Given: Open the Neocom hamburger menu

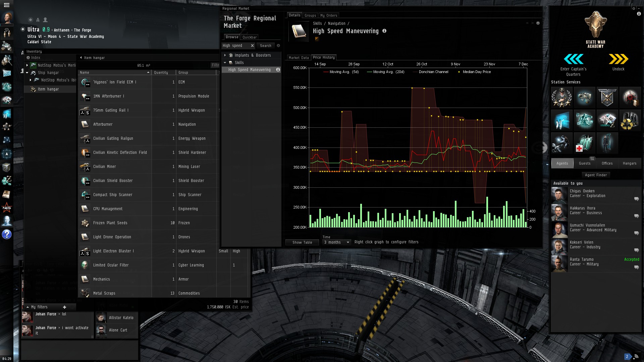Looking at the screenshot, I should pos(7,5).
